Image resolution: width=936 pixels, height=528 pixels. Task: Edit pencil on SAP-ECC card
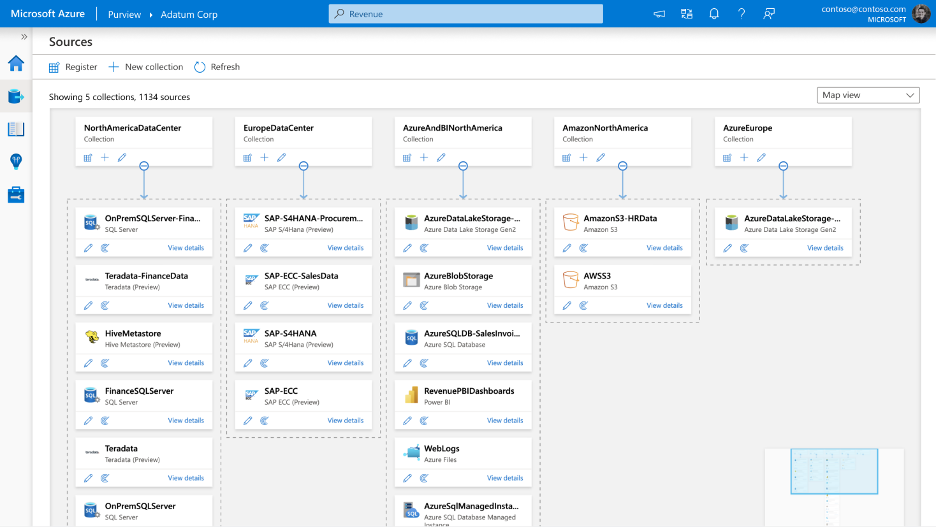pos(248,421)
